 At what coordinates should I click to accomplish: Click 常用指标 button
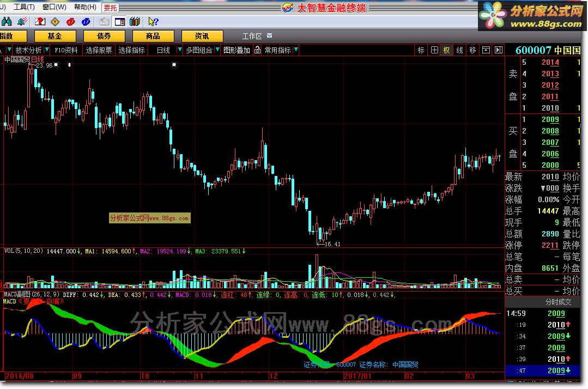pyautogui.click(x=277, y=50)
